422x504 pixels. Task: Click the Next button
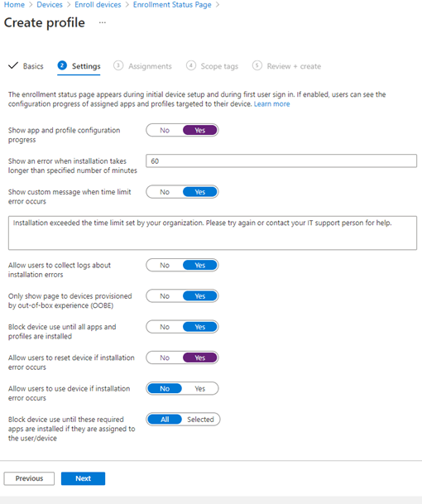83,478
